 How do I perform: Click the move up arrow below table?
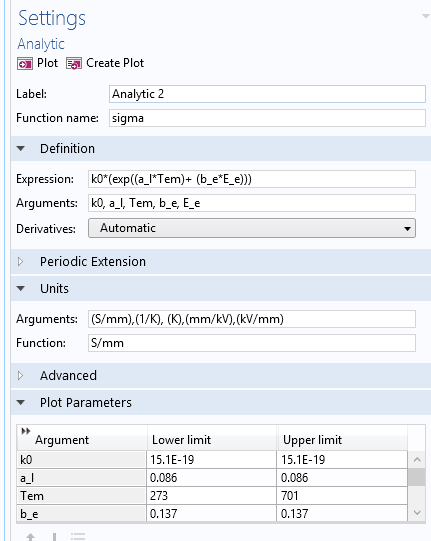pos(30,537)
